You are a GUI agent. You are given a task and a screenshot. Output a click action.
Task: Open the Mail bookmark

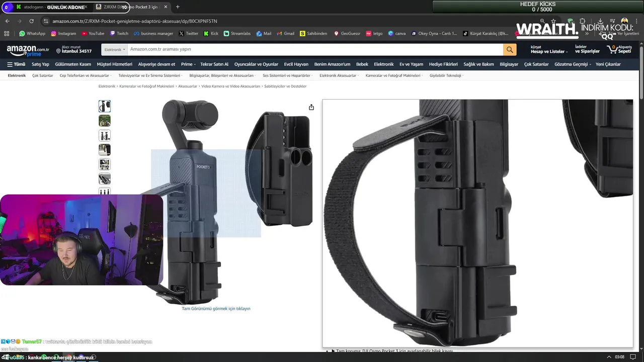click(264, 34)
